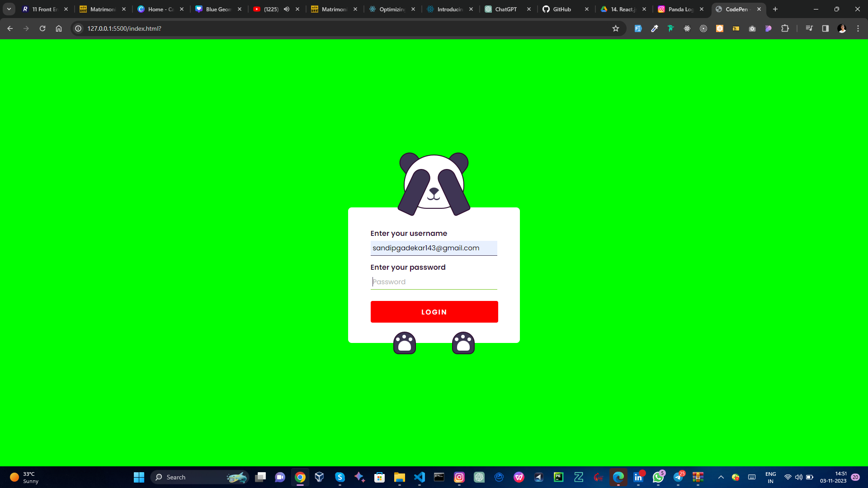Screen dimensions: 868x488
Task: Click the reload page button
Action: point(42,28)
